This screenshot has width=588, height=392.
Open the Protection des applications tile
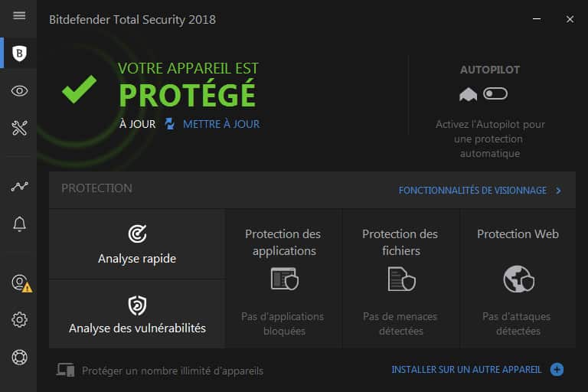click(283, 279)
